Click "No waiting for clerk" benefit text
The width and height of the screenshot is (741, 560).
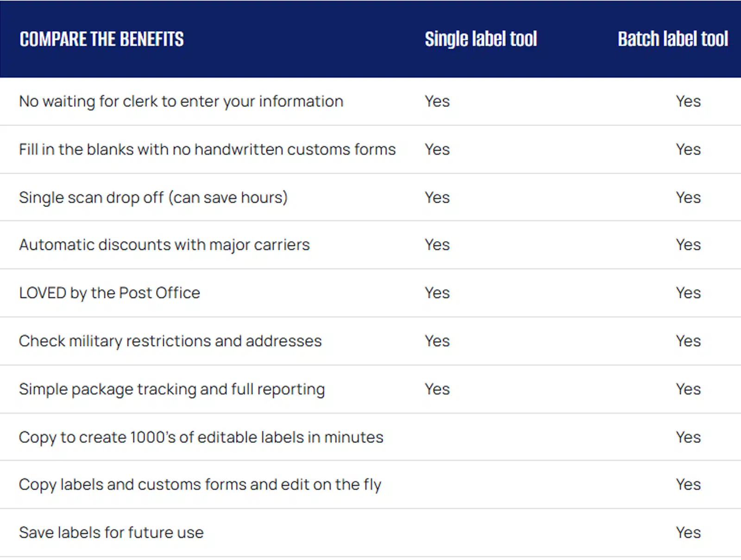tap(181, 101)
